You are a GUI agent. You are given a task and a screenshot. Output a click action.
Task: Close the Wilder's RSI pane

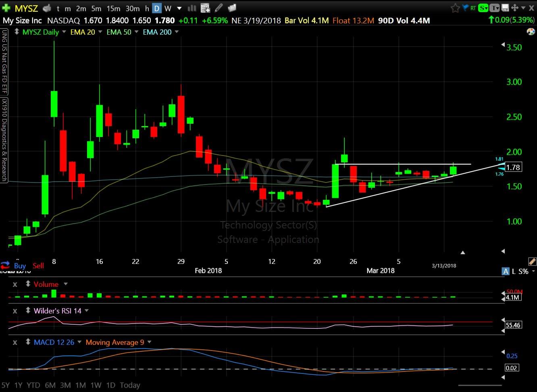tap(15, 311)
